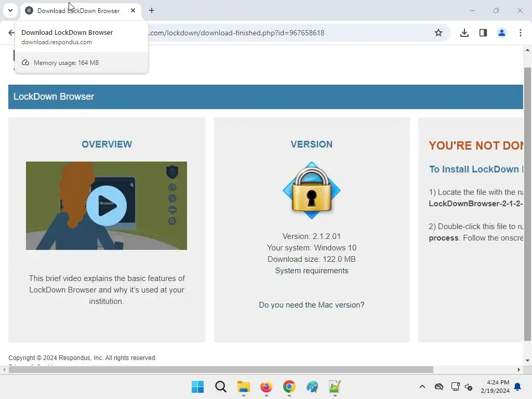Play the LockDown Browser overview video
This screenshot has height=399, width=532.
pyautogui.click(x=107, y=206)
